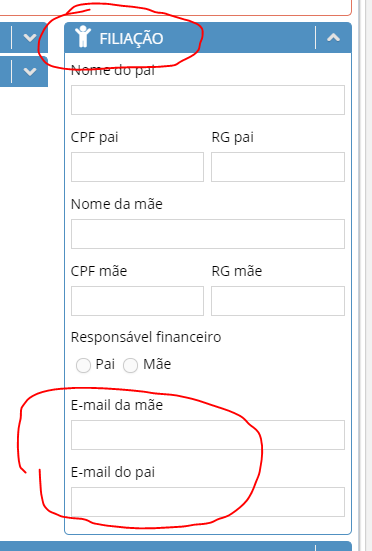Click the person icon in the Filiação header
Screen dimensions: 372x551
(x=83, y=36)
